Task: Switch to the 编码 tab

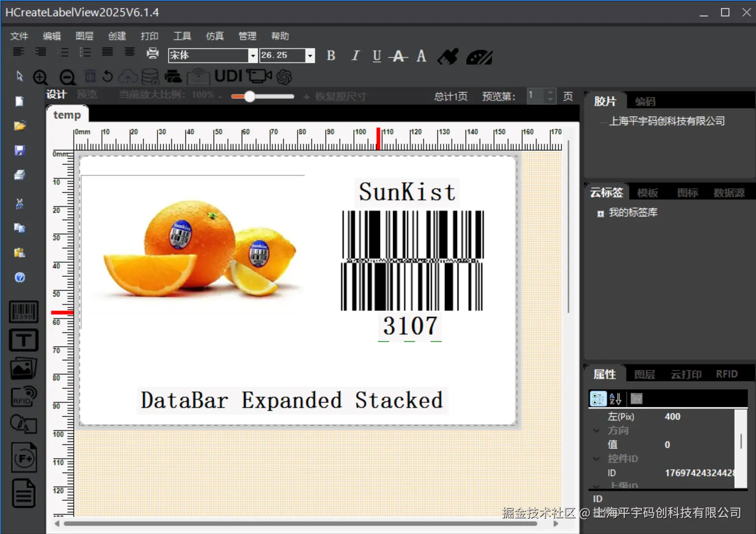Action: click(645, 101)
